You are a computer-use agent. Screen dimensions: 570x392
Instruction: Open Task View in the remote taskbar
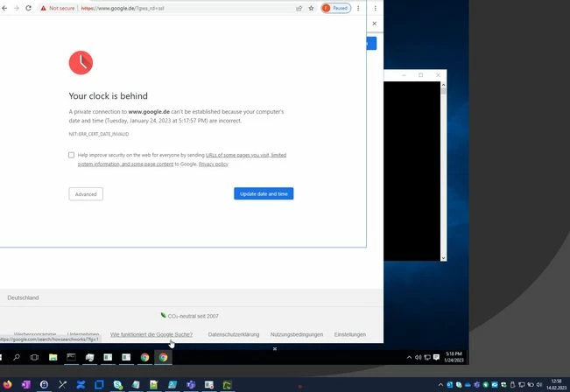(x=34, y=358)
